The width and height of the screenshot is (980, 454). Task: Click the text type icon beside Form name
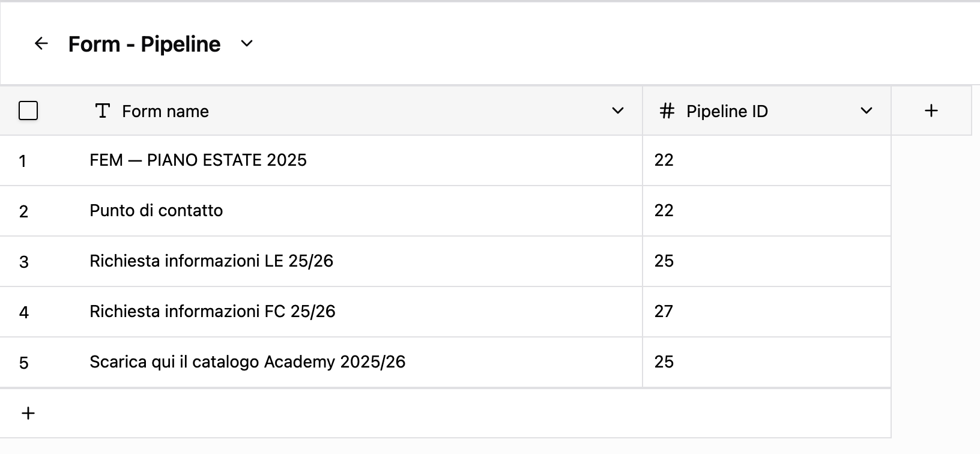pos(103,110)
